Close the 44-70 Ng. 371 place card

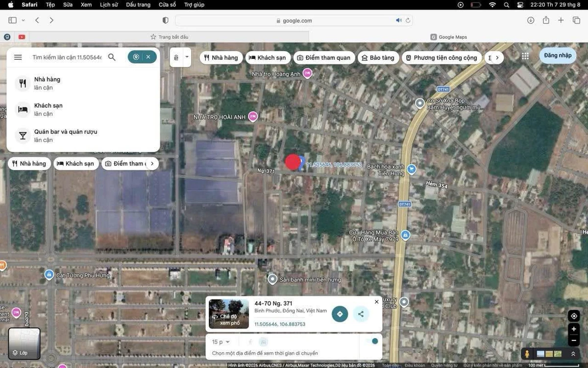[x=376, y=302]
